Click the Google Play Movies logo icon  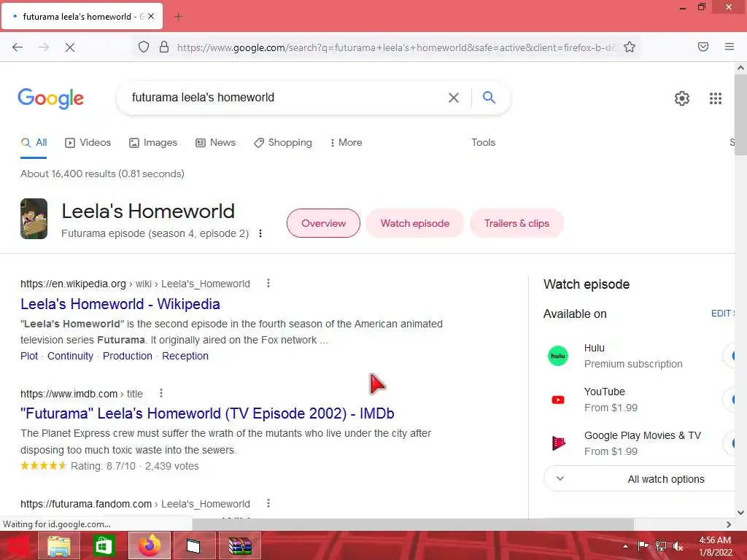[x=558, y=443]
